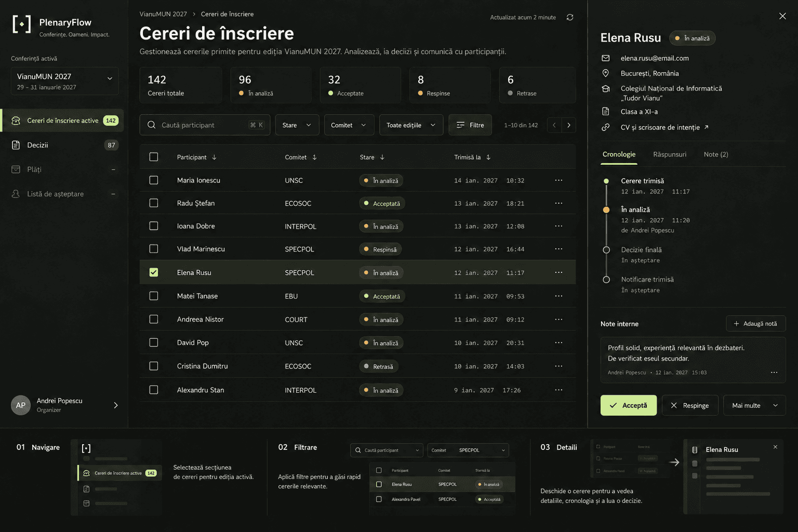Viewport: 798px width, 532px height.
Task: Open the Filtre button
Action: [x=470, y=125]
